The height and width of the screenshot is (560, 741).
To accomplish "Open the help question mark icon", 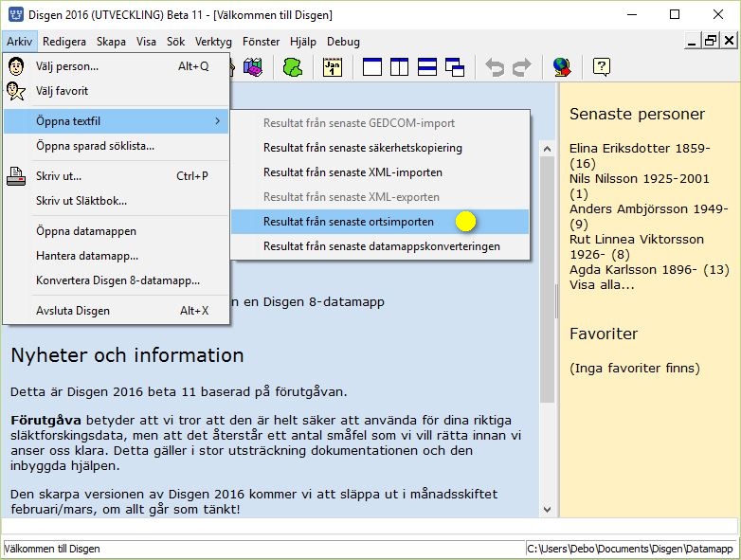I will click(602, 67).
